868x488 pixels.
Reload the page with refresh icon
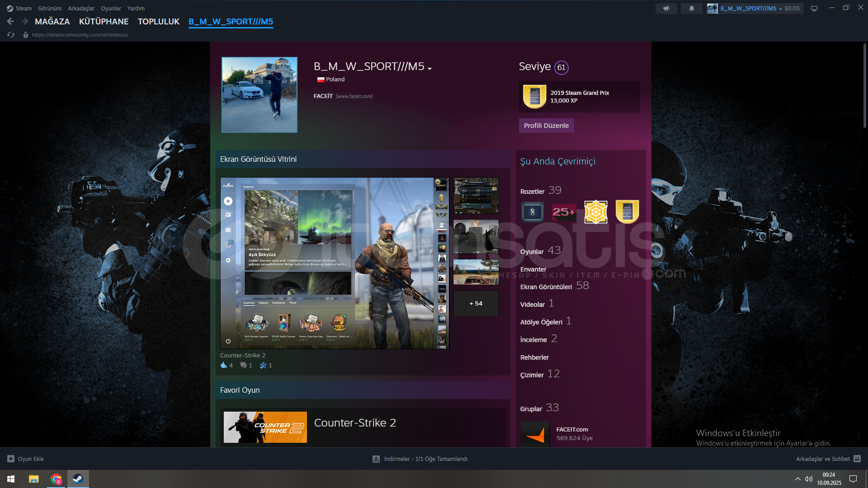point(11,35)
